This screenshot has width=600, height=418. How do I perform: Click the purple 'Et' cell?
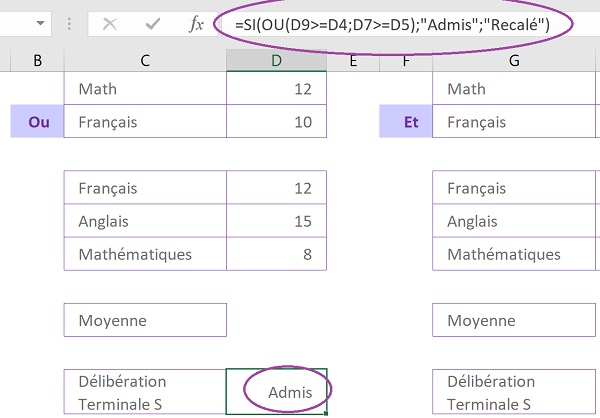coord(408,122)
